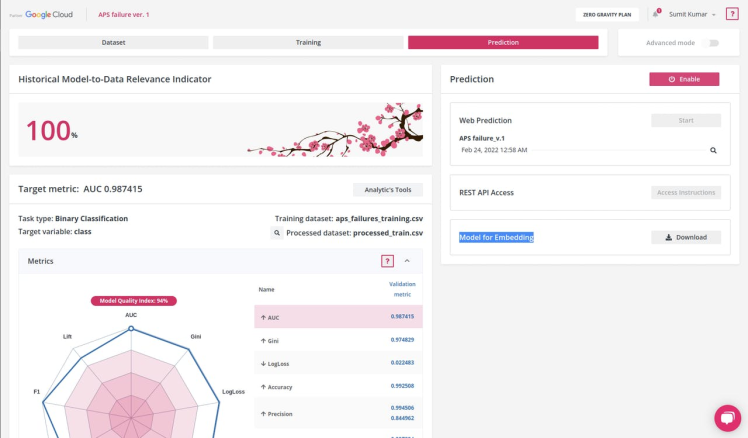Open the chat support bubble
This screenshot has width=748, height=438.
pos(727,418)
